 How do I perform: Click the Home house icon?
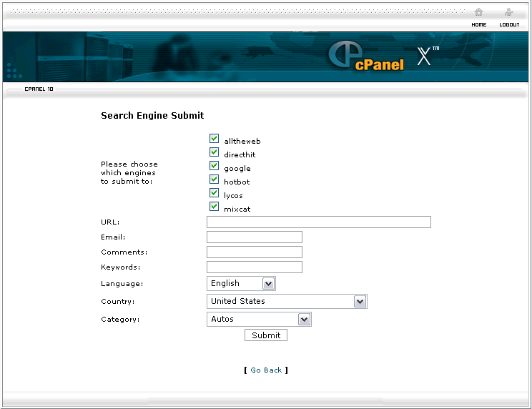(478, 12)
